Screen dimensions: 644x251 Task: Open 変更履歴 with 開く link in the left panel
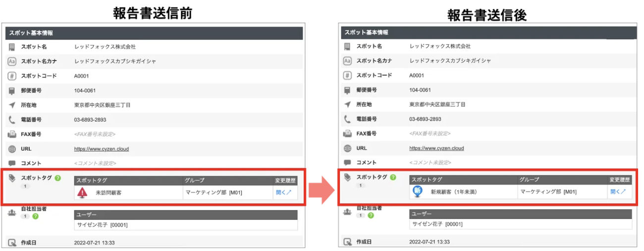pos(283,192)
